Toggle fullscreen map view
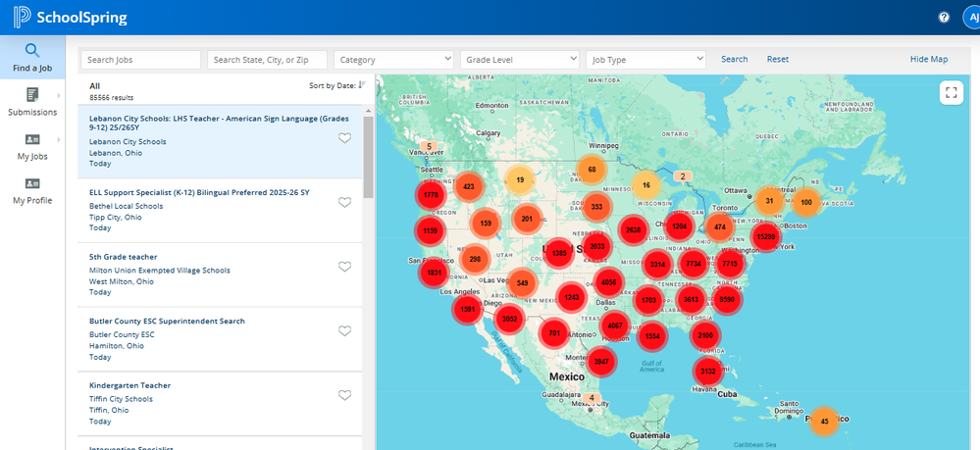980x450 pixels. click(950, 92)
